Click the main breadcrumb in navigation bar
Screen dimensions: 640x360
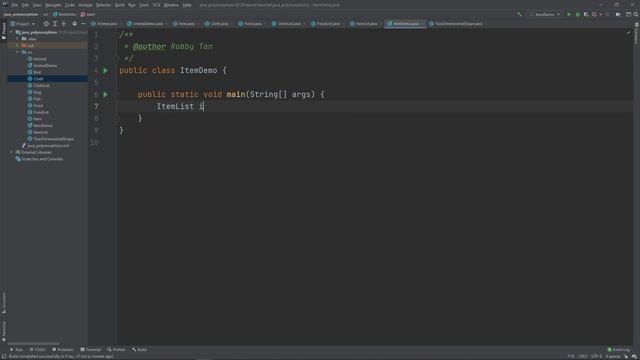pos(88,14)
